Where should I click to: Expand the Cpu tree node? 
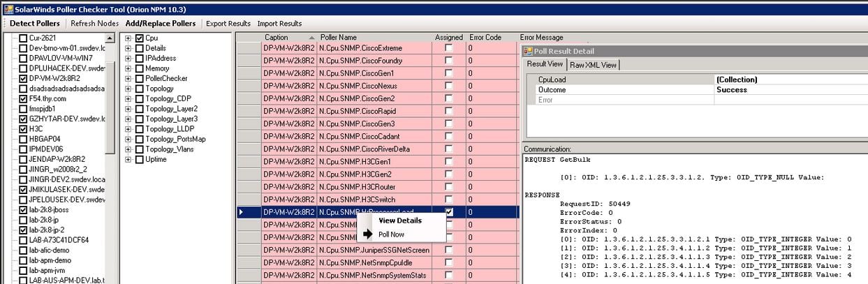click(128, 38)
